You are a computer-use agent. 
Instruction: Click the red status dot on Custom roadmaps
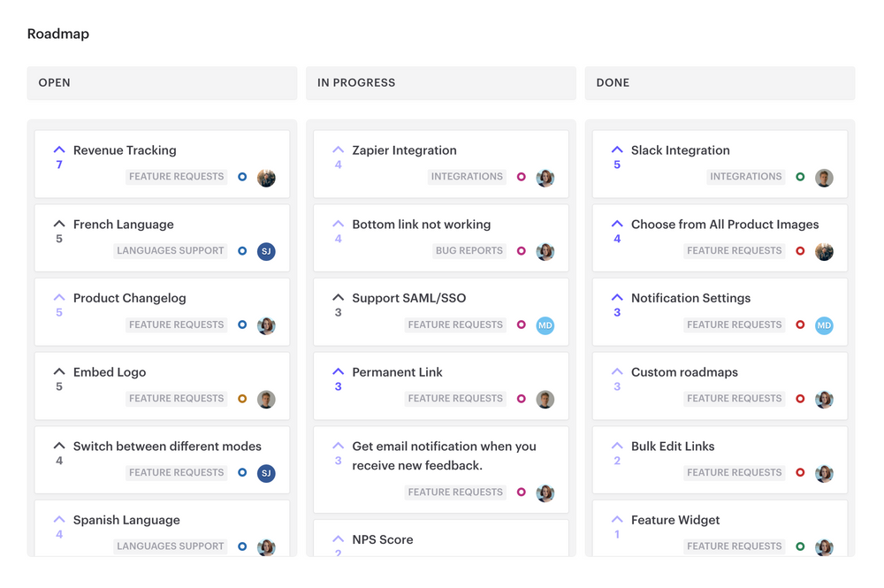point(799,399)
